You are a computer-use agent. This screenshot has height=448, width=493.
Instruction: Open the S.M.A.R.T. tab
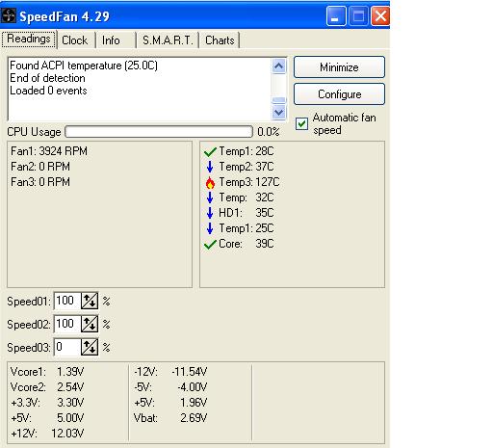168,40
